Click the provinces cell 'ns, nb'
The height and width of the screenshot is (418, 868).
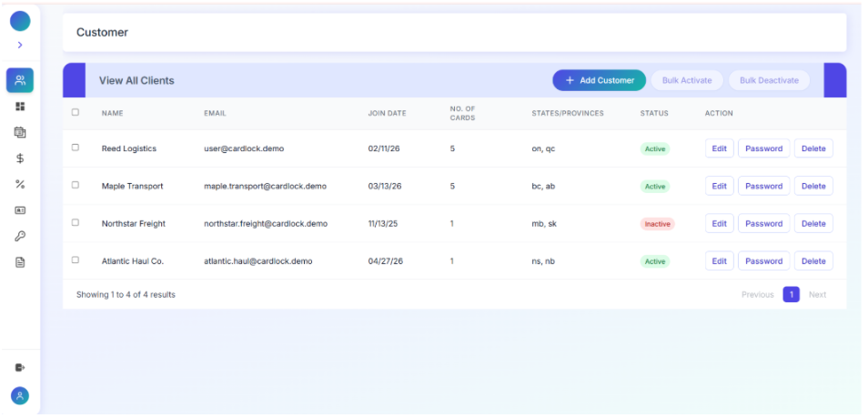(x=543, y=261)
